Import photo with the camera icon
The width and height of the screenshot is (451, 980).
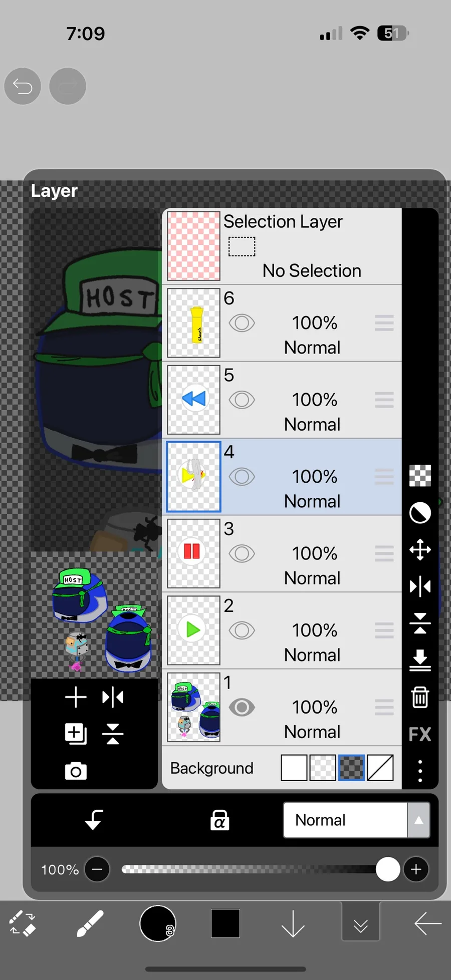[76, 771]
